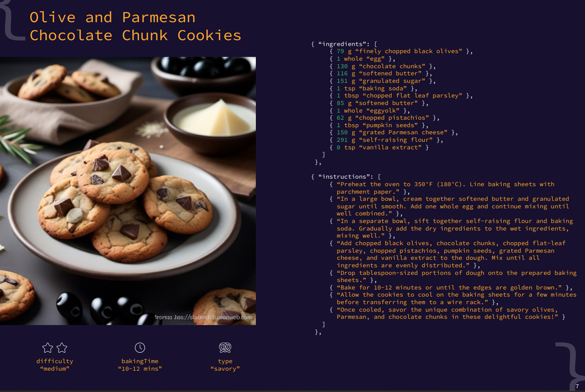Select the "10-12 mins" baking time value
The image size is (585, 392).
point(140,369)
